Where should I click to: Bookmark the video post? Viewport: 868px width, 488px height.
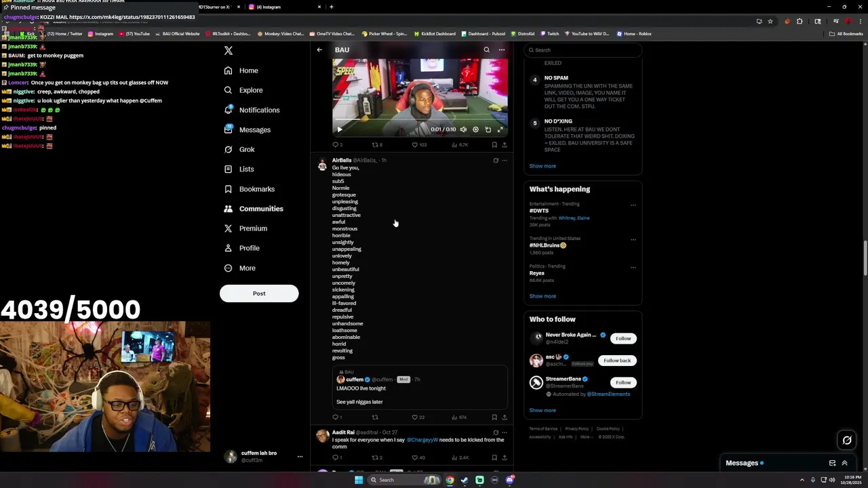click(x=494, y=145)
